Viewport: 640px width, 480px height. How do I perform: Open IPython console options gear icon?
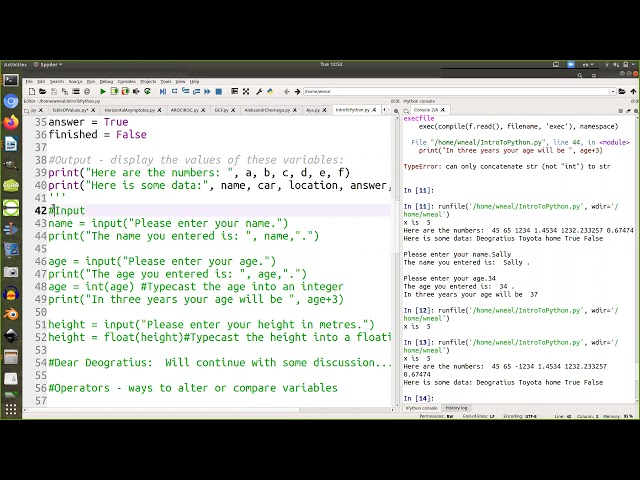coord(636,110)
